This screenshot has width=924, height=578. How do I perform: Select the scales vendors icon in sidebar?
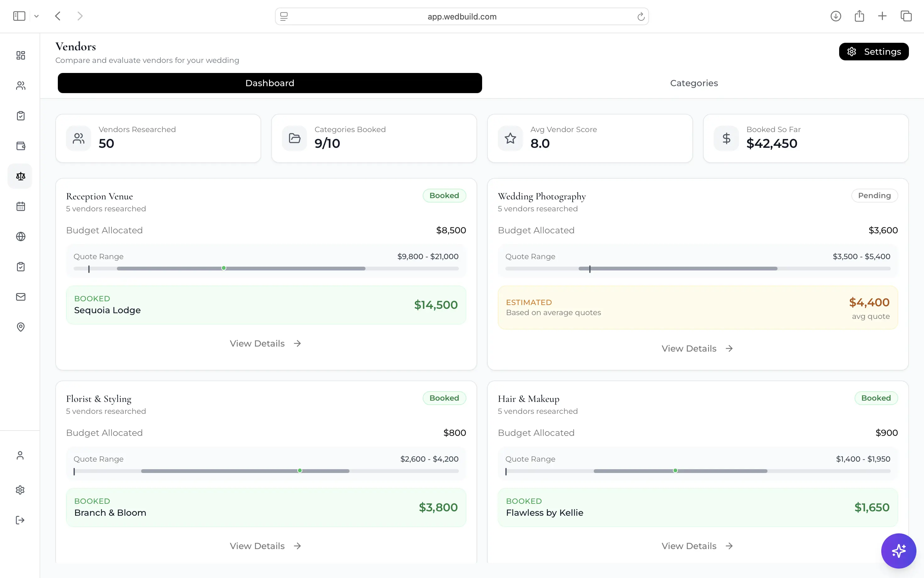click(21, 176)
